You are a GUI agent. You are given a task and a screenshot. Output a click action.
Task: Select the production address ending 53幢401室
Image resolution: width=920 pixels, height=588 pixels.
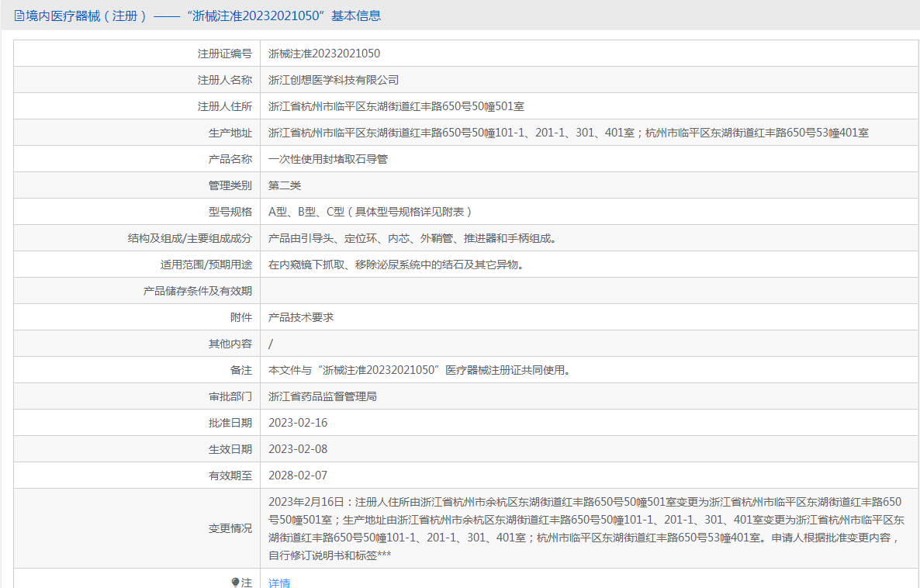pyautogui.click(x=568, y=133)
